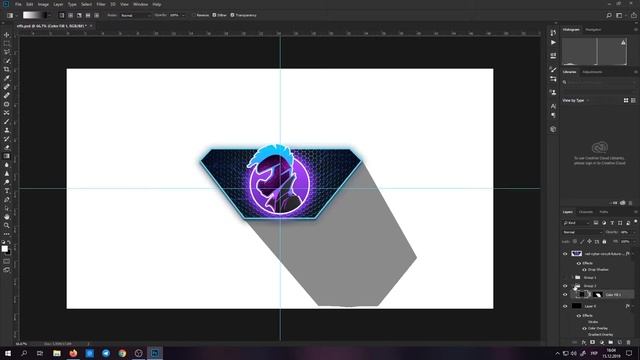Switch to the Navigator tab

[593, 29]
